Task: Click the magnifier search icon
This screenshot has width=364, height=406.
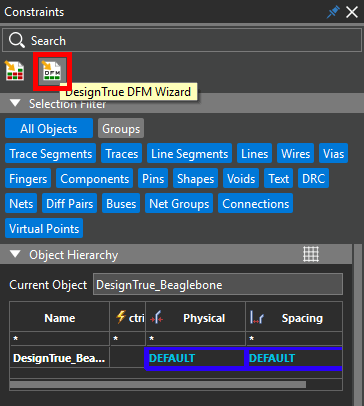Action: (17, 40)
